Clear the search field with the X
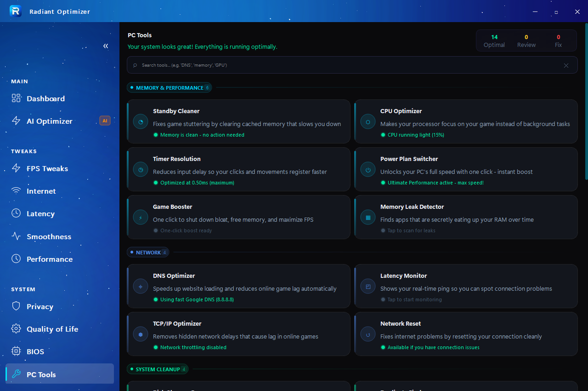Screen dimensions: 588x391 566,65
